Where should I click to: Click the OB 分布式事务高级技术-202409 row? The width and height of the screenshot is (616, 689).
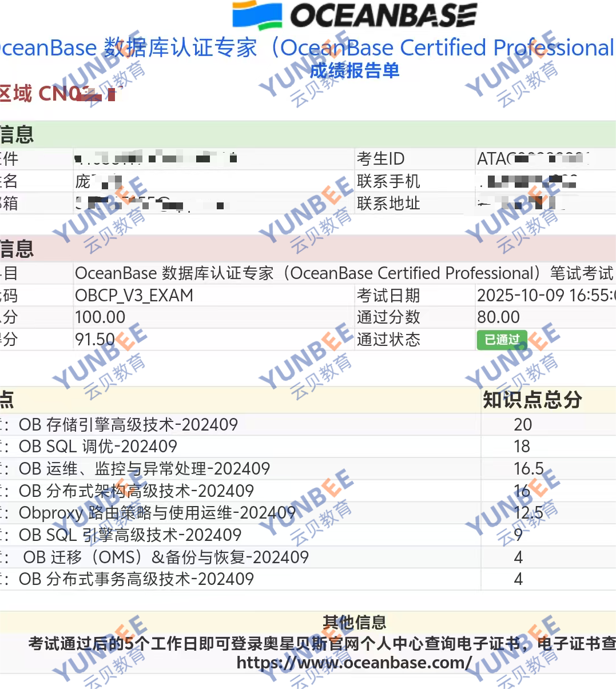[136, 579]
